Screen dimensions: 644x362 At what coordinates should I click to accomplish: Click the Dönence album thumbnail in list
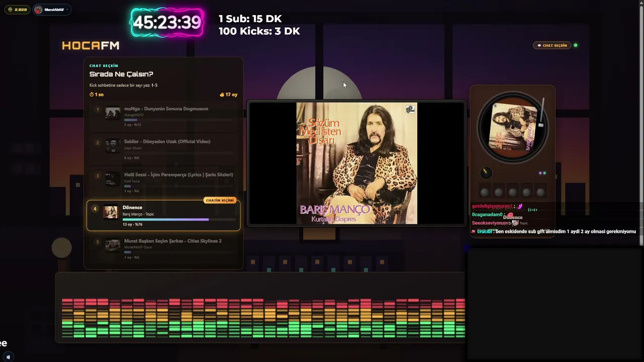tap(110, 212)
